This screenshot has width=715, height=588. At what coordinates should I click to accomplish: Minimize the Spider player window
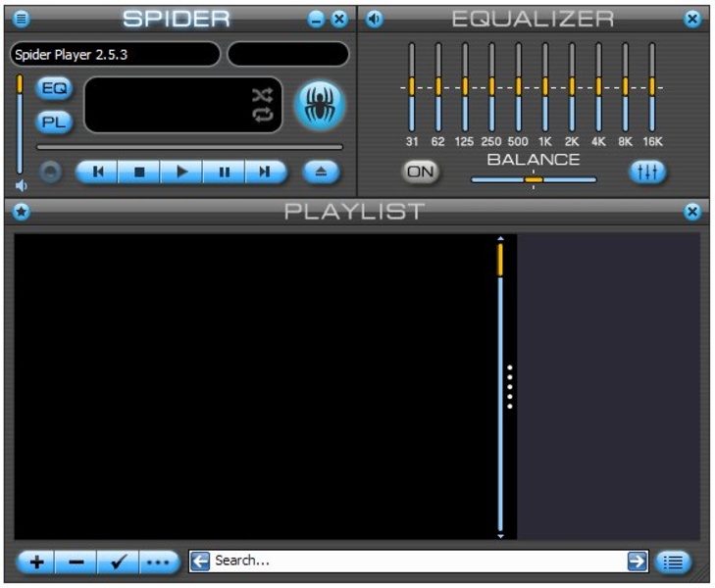coord(316,20)
